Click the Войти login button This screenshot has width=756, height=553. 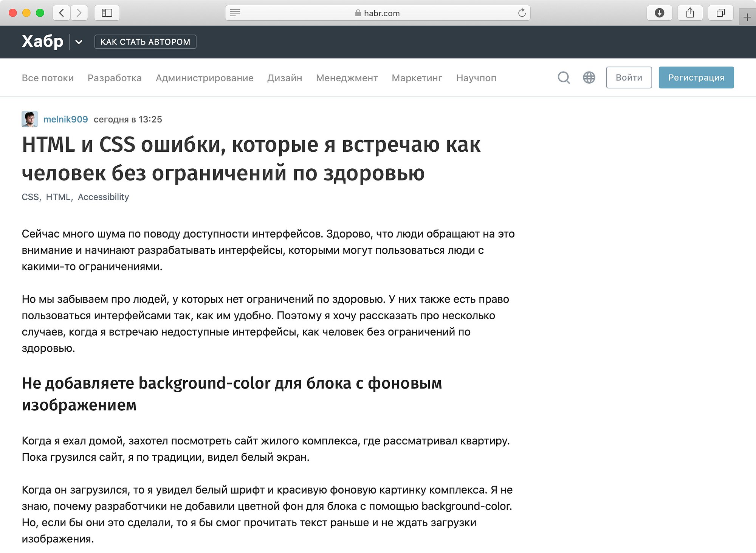[629, 78]
